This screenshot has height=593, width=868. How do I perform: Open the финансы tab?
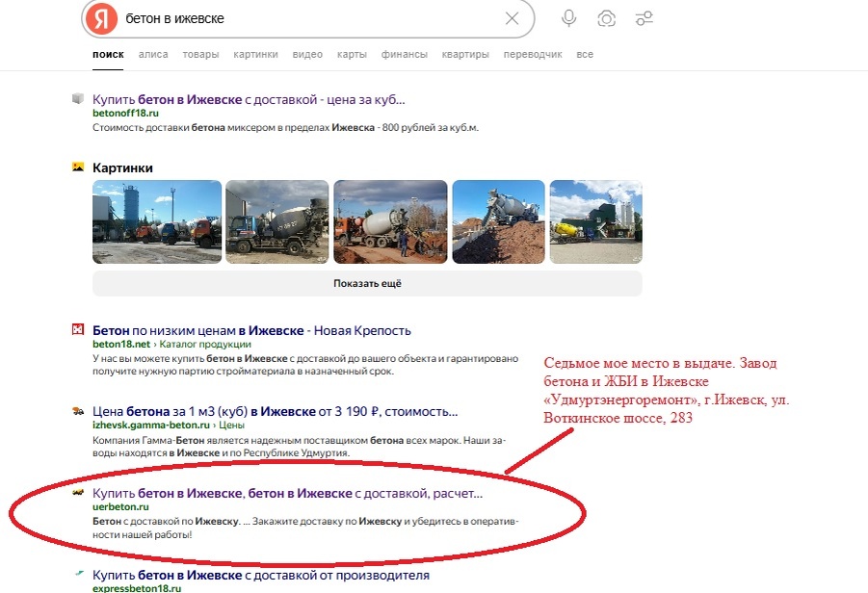tap(404, 54)
